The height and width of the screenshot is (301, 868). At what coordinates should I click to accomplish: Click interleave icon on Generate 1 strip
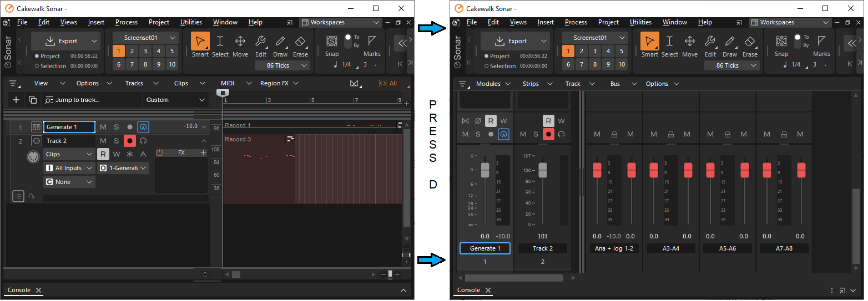pos(465,121)
